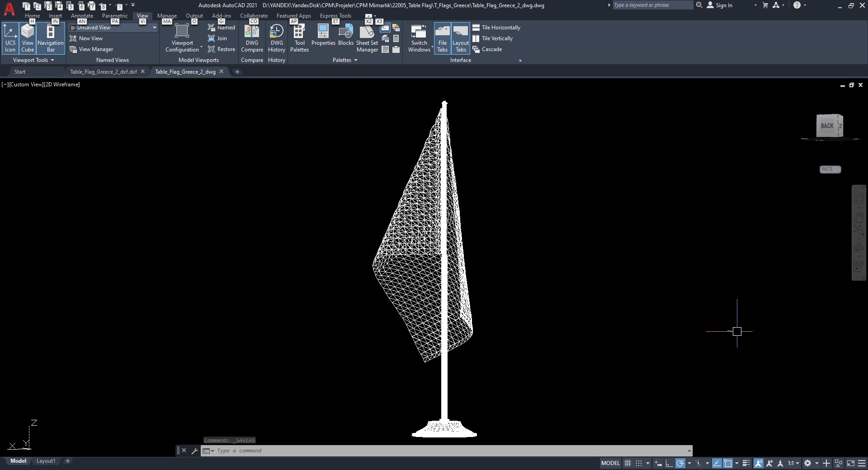Toggle the Navigation Bar display

point(51,38)
